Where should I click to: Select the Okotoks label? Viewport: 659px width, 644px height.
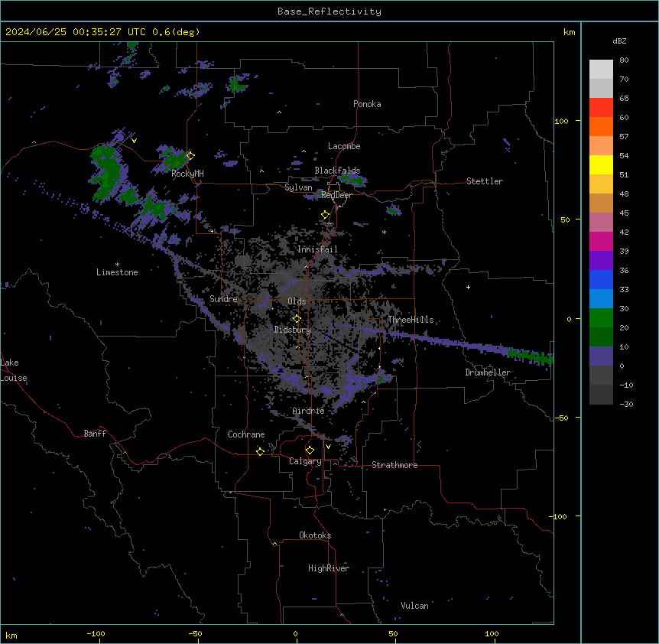tap(315, 535)
